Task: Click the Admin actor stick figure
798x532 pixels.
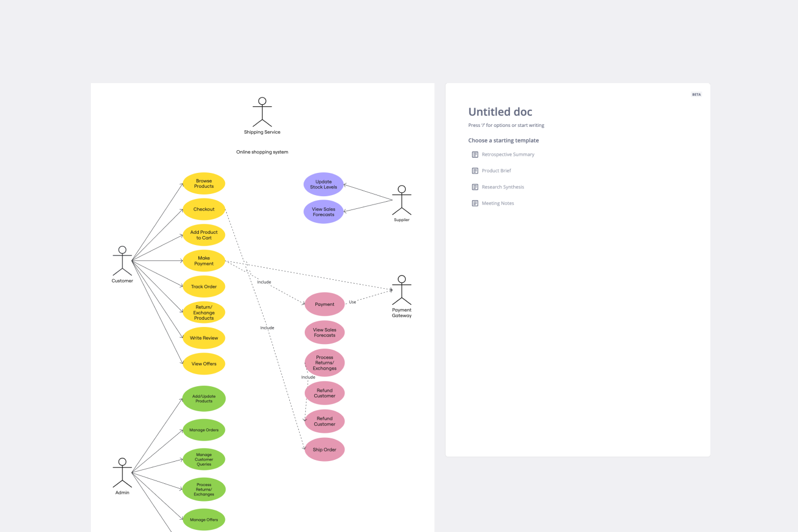Action: click(122, 473)
